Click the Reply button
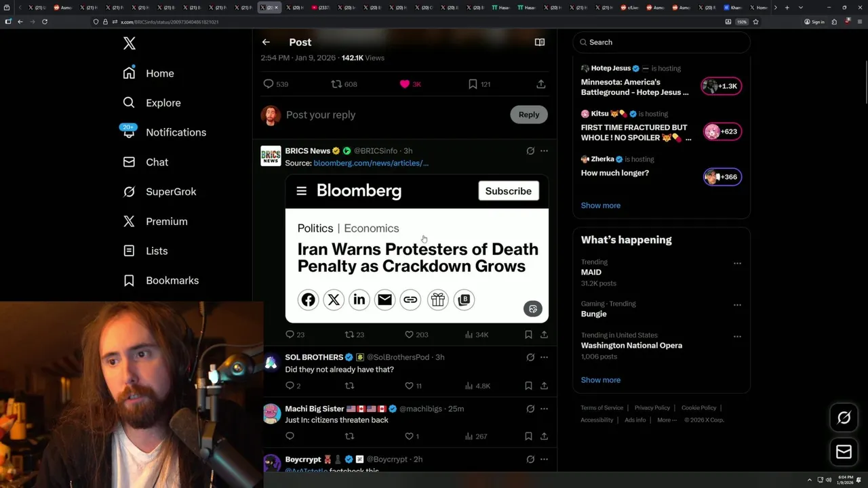Screen dimensions: 868x488 529,115
